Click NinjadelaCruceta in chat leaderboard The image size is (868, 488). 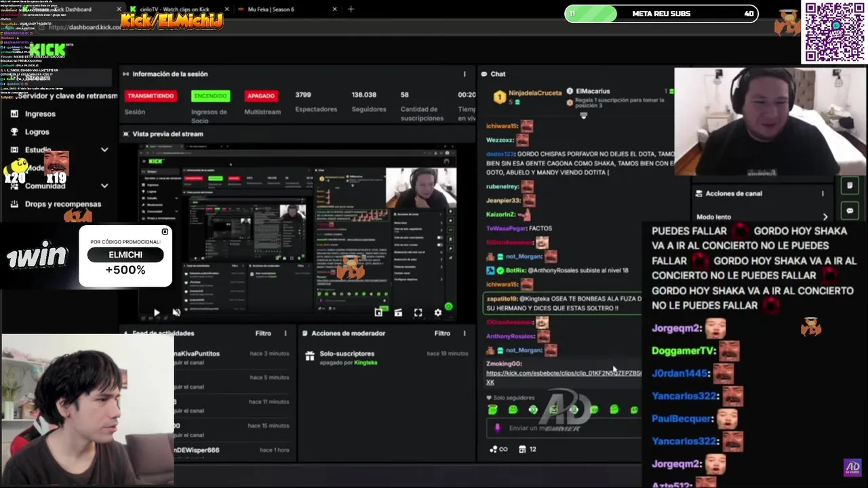pos(535,92)
